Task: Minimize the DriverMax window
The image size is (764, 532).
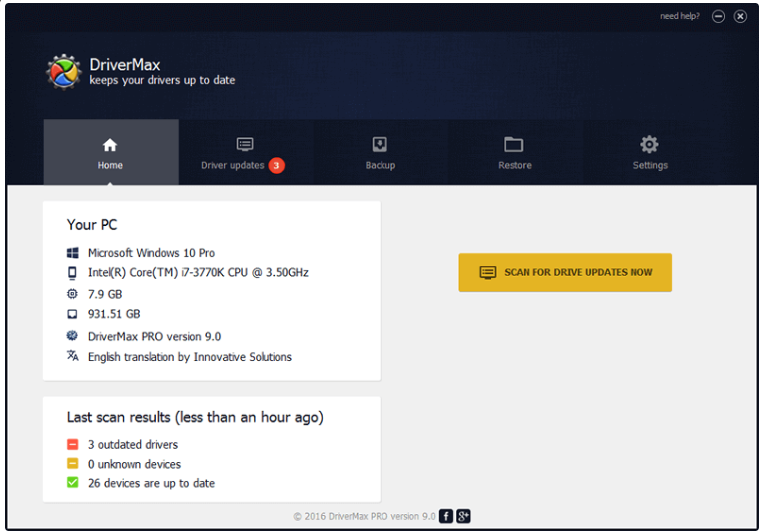Action: [718, 17]
